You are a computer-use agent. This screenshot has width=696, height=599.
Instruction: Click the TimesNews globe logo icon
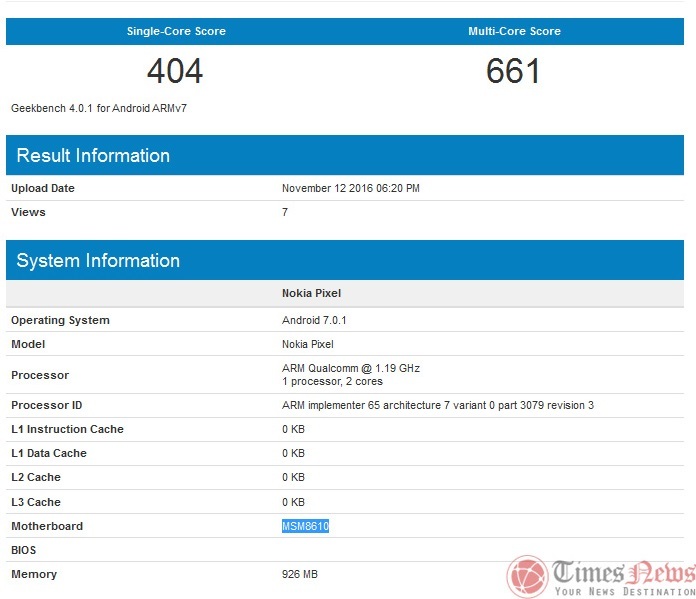tap(527, 576)
